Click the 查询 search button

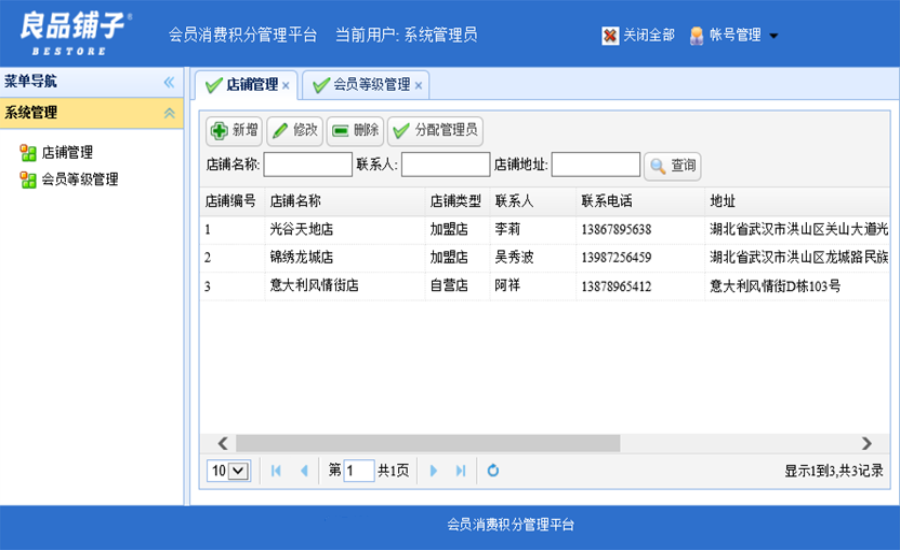[673, 166]
